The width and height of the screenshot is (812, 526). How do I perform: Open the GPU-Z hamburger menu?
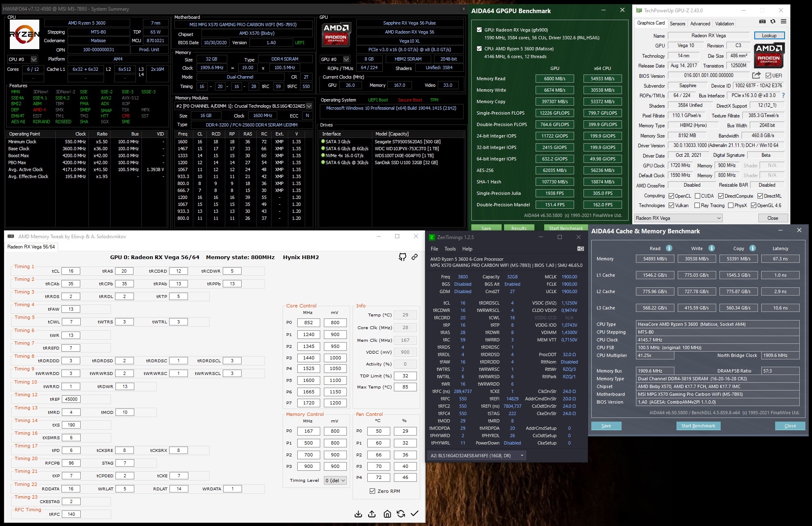[783, 22]
